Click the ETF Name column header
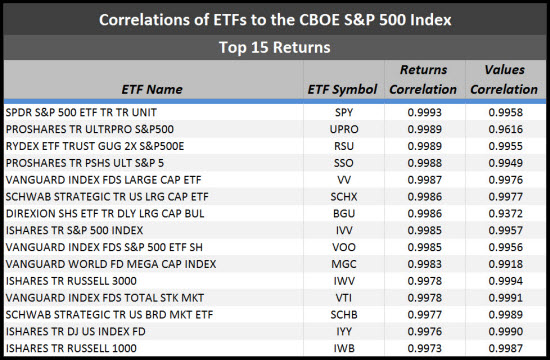 152,89
